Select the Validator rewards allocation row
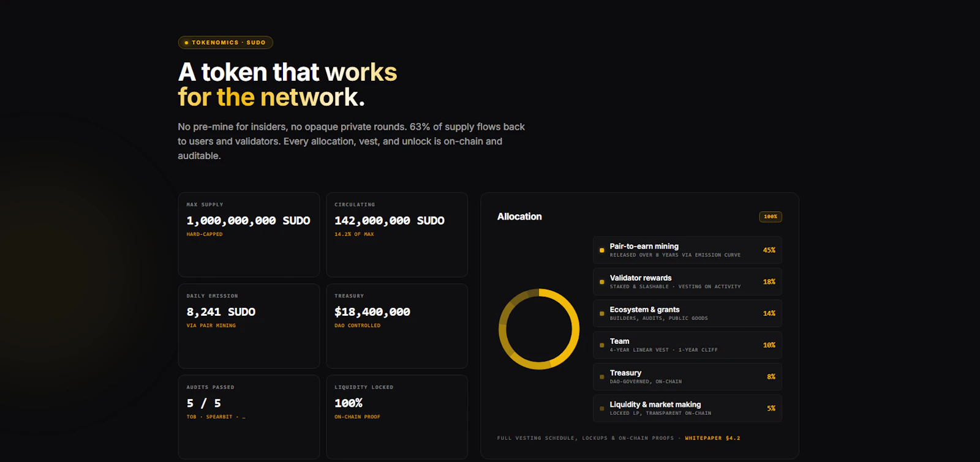The image size is (980, 462). pos(687,282)
